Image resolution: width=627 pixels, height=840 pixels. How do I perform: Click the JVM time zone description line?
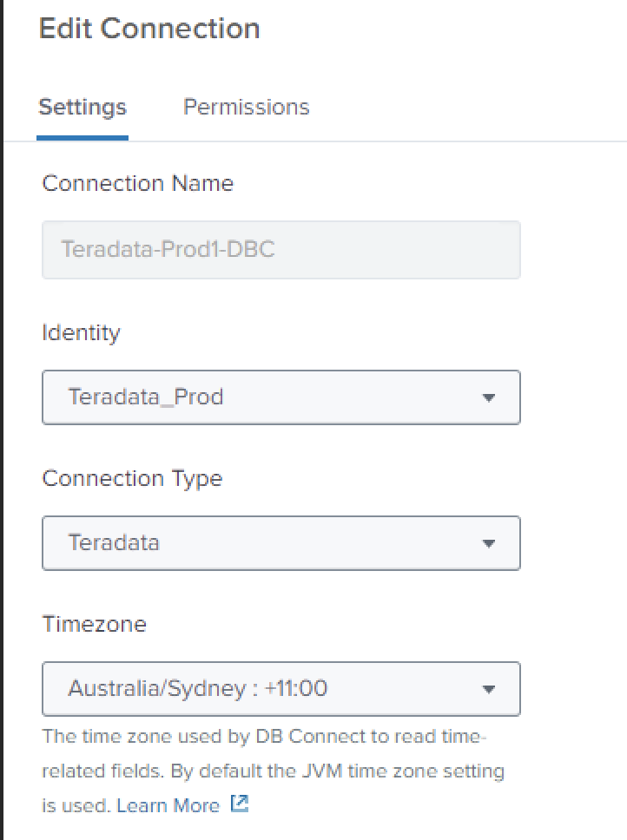pyautogui.click(x=273, y=771)
